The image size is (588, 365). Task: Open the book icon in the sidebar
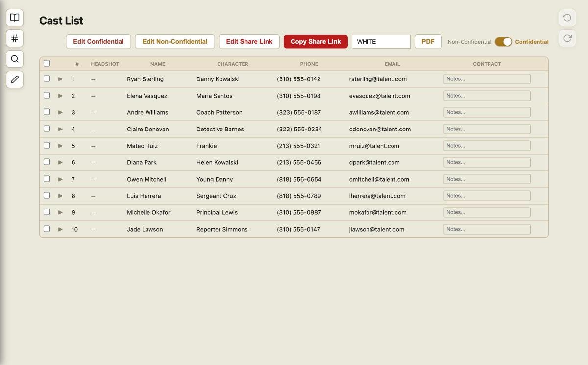(15, 18)
